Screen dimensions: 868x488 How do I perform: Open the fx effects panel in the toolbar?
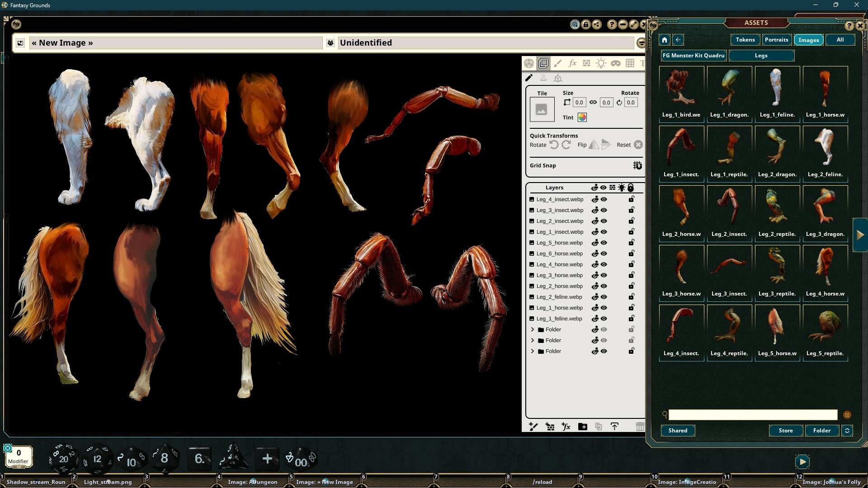tap(573, 63)
